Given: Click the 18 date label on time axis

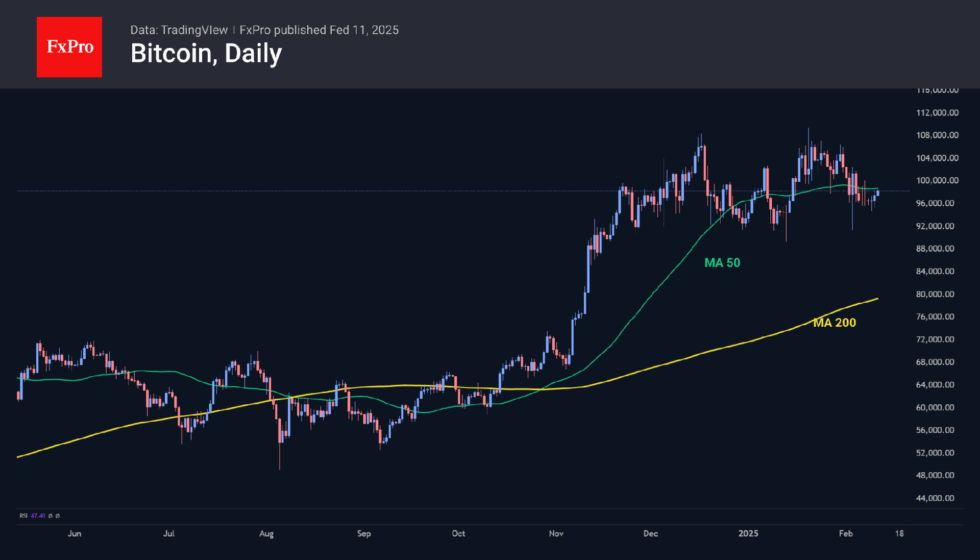Looking at the screenshot, I should [x=899, y=533].
